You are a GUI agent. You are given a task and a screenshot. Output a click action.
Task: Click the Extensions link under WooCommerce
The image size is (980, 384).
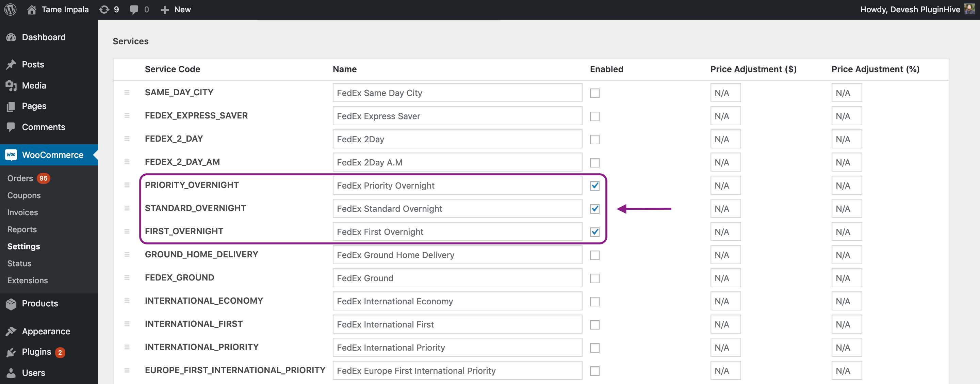[x=28, y=280]
